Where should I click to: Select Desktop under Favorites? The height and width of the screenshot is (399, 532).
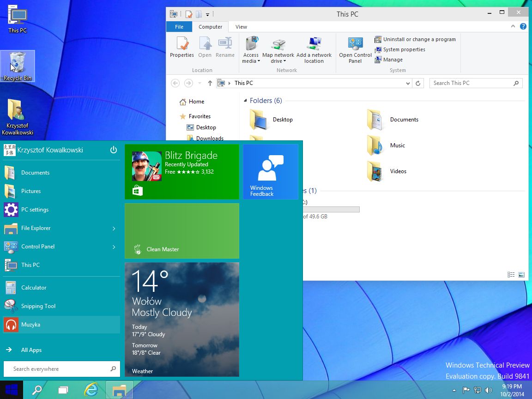[x=201, y=127]
